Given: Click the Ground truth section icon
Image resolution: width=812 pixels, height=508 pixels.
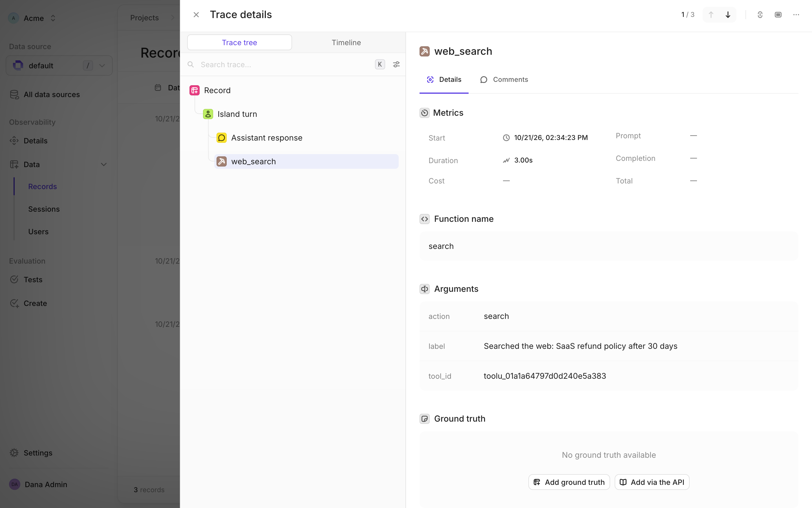Looking at the screenshot, I should (x=424, y=419).
